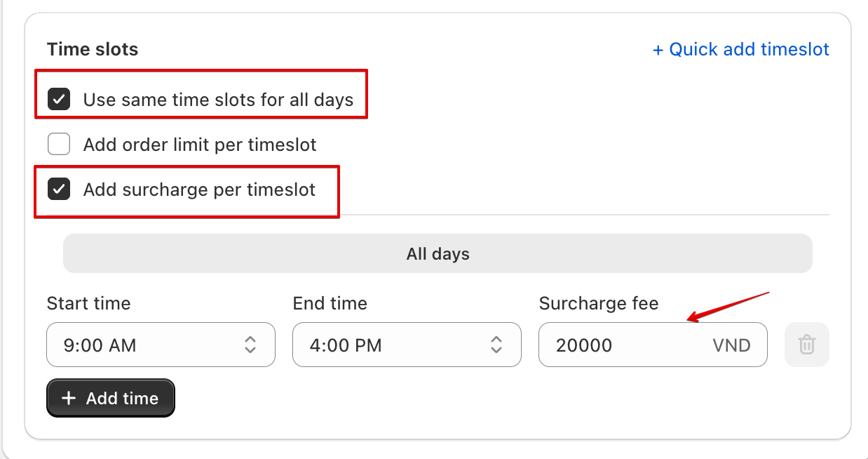Click the stepper chevrons beside 4:00 PM

click(496, 345)
